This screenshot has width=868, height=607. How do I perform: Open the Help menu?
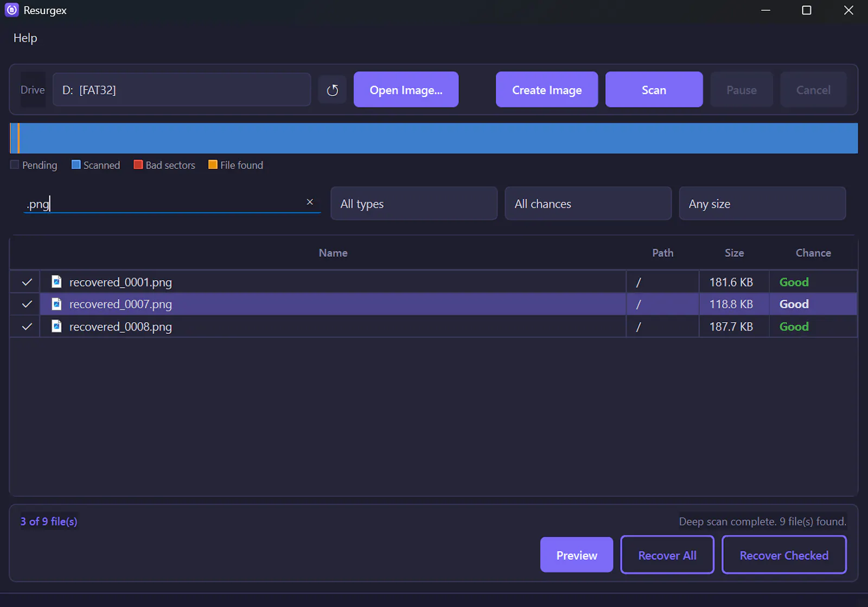[x=25, y=38]
